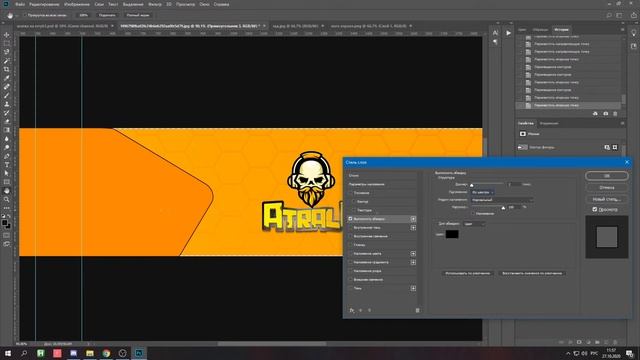Open the Learn lightbulb panel
Screen dimensions: 640x360
633,33
